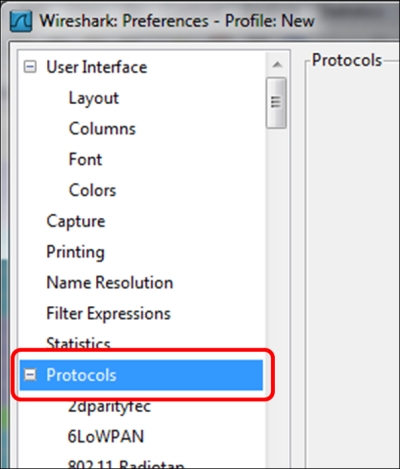Open Filter Expressions preferences
400x469 pixels.
tap(108, 314)
